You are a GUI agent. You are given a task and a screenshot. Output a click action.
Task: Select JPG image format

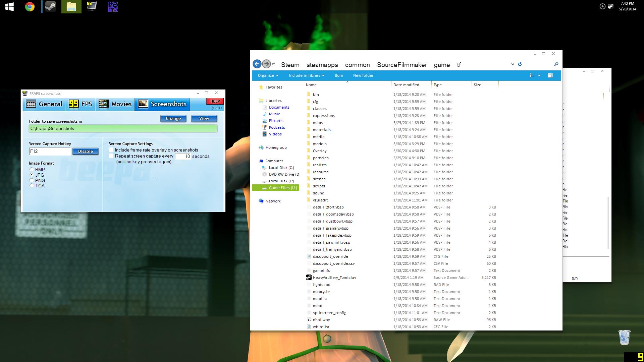tap(32, 175)
